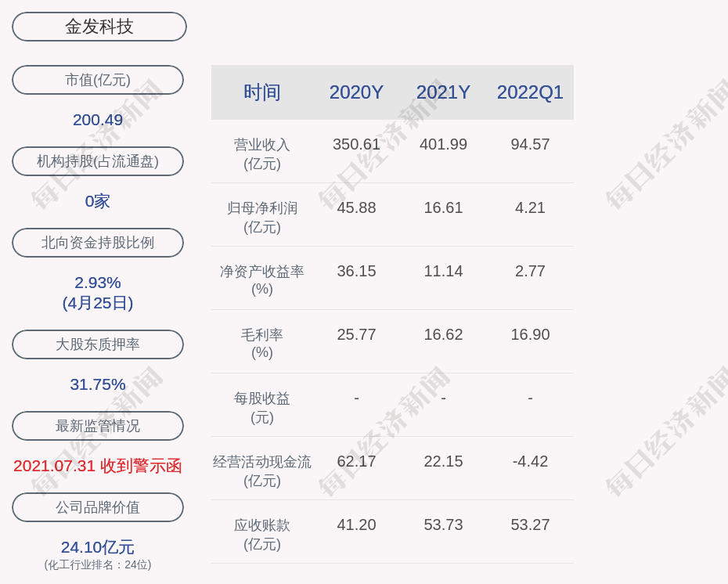Viewport: 728px width, 584px height.
Task: Click the 净资产收益率 (%) row label
Action: pos(262,280)
